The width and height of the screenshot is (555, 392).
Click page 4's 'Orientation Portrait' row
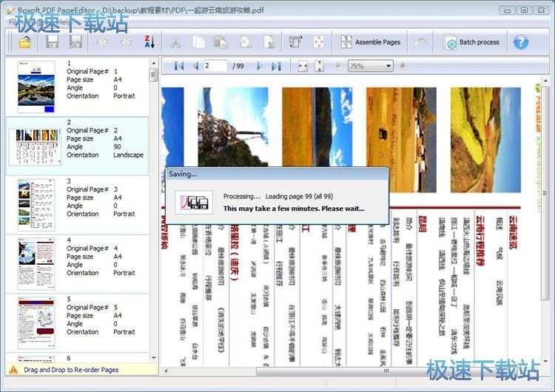click(x=101, y=273)
